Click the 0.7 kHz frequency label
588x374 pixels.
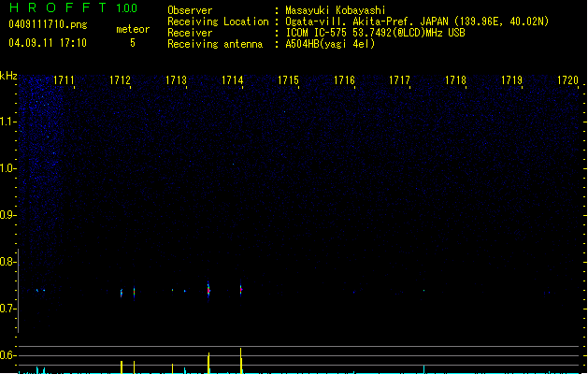7,309
